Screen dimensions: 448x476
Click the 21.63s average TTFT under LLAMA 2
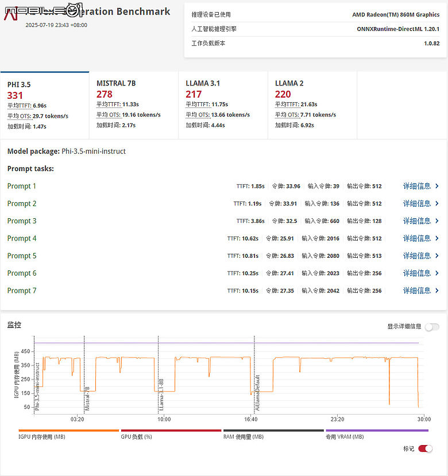tap(309, 104)
